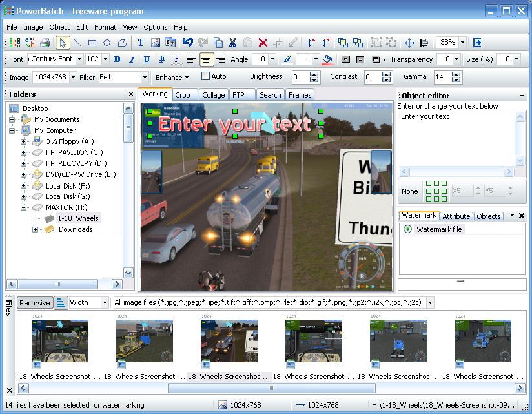Select the Watermark file radio button
532x414 pixels.
[407, 229]
